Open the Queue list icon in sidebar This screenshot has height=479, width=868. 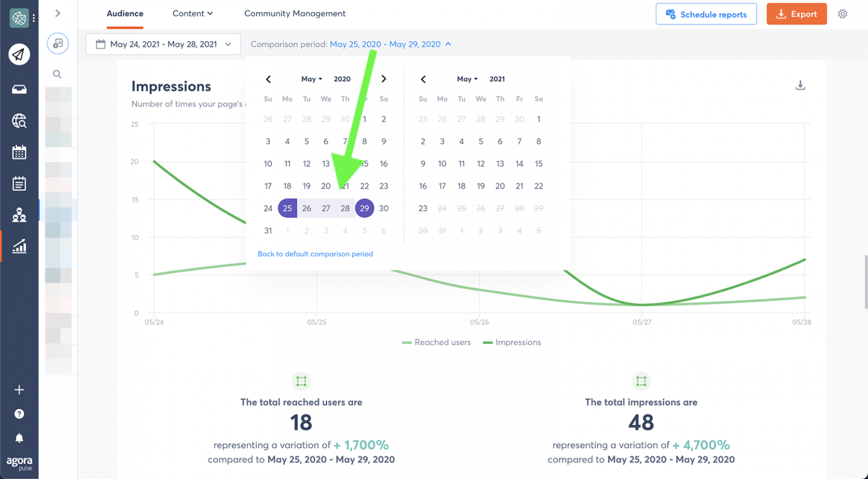[19, 183]
